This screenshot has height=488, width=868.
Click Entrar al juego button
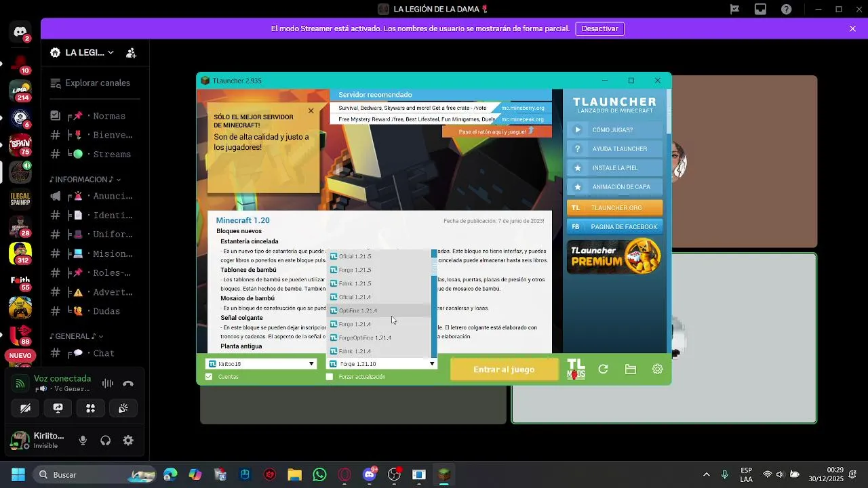pyautogui.click(x=504, y=369)
